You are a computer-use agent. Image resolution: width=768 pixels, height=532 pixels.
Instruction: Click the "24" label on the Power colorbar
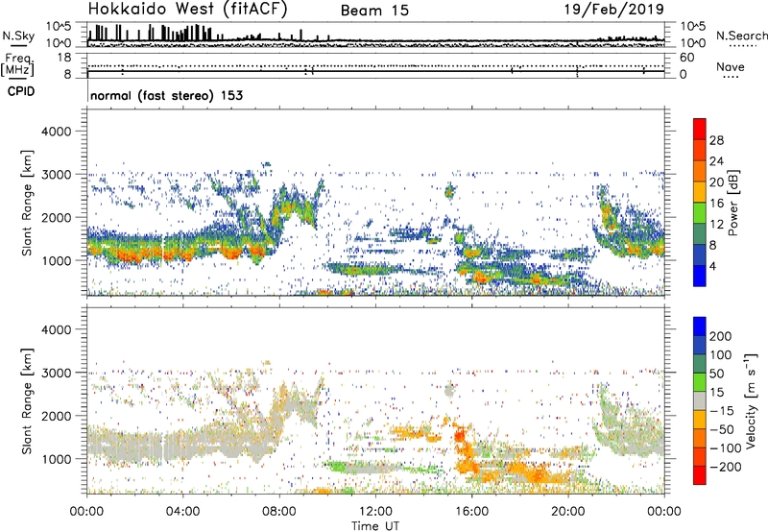point(716,161)
